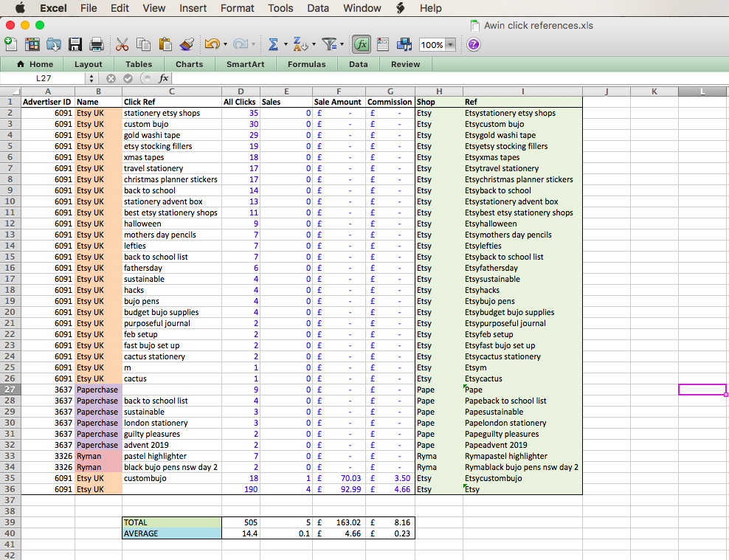Click the Name Box stepper arrows
This screenshot has width=729, height=560.
point(91,78)
